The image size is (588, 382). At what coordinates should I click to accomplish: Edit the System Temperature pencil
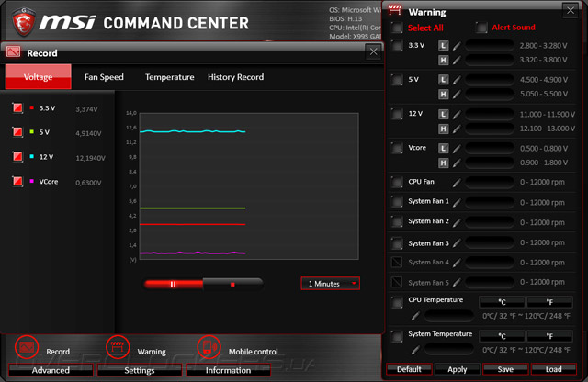415,350
